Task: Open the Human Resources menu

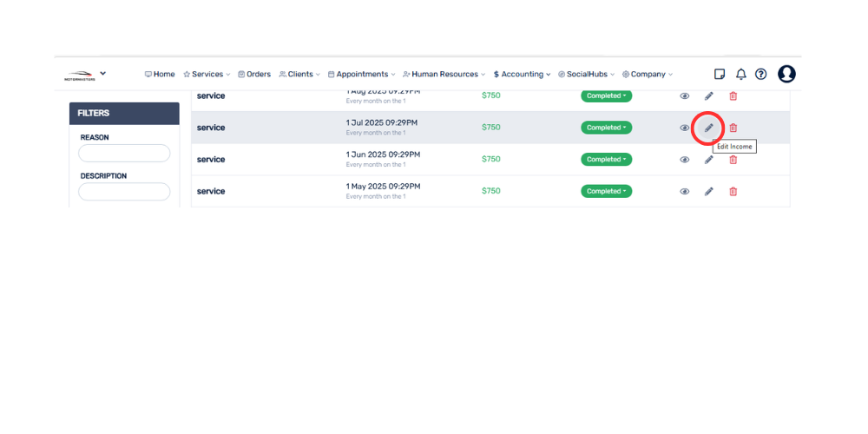Action: point(444,75)
